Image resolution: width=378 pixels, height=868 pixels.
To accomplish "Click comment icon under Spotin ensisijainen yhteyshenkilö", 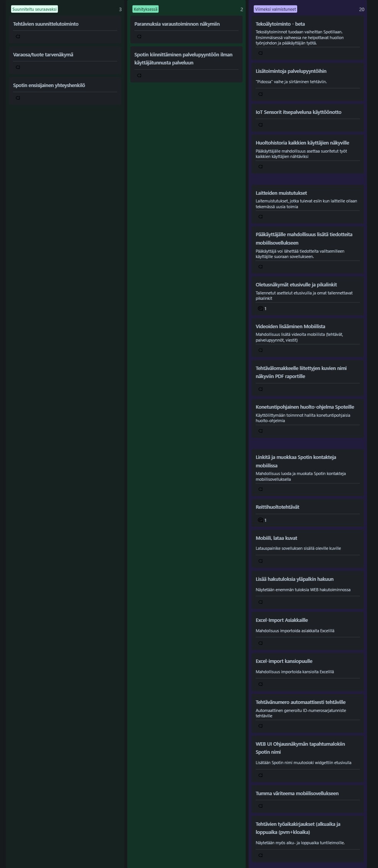I will click(x=18, y=98).
